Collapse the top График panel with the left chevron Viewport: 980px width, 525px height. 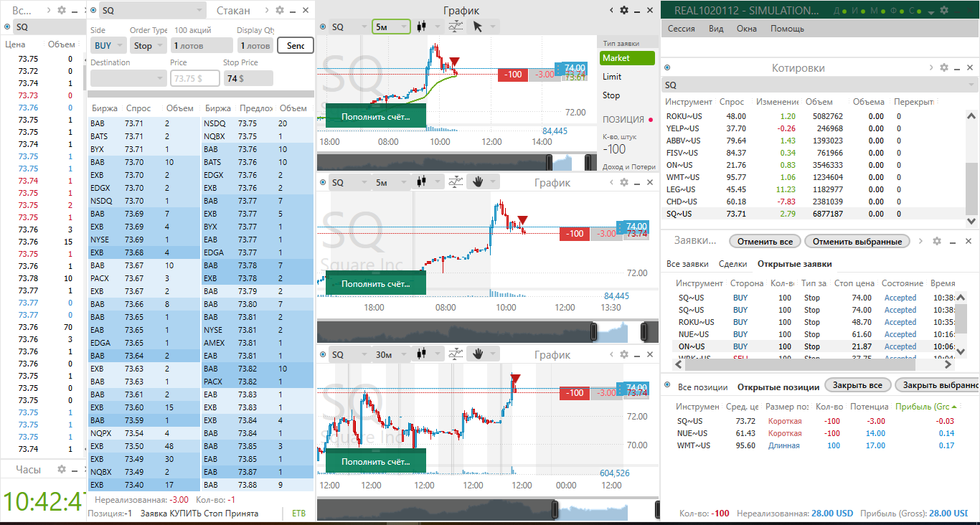[611, 10]
